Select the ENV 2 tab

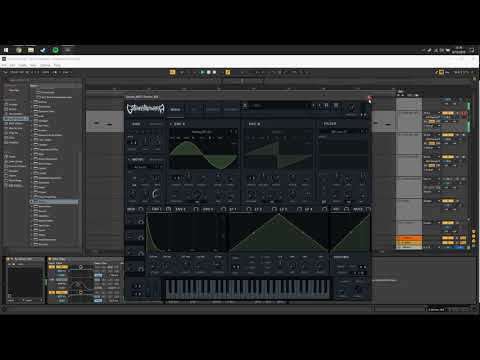point(180,209)
